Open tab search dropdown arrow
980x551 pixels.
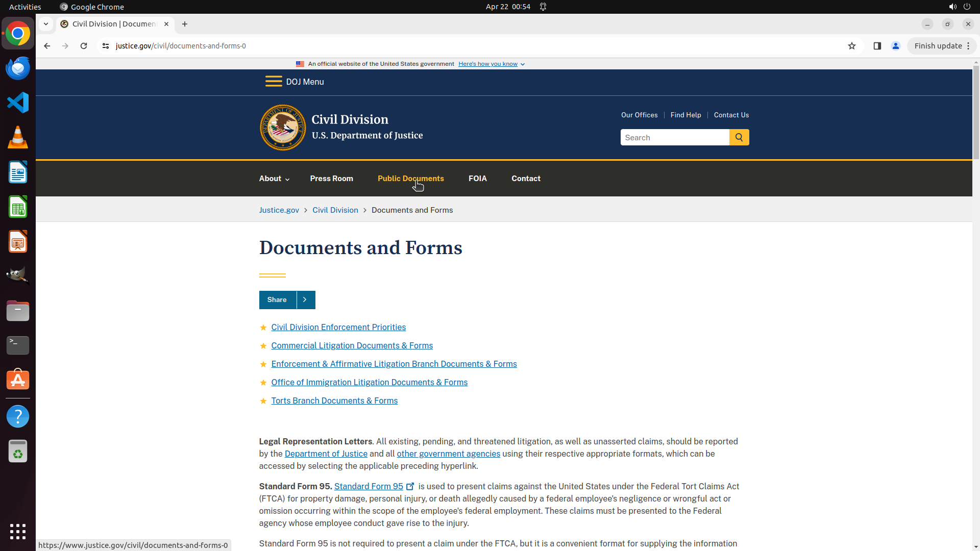46,24
